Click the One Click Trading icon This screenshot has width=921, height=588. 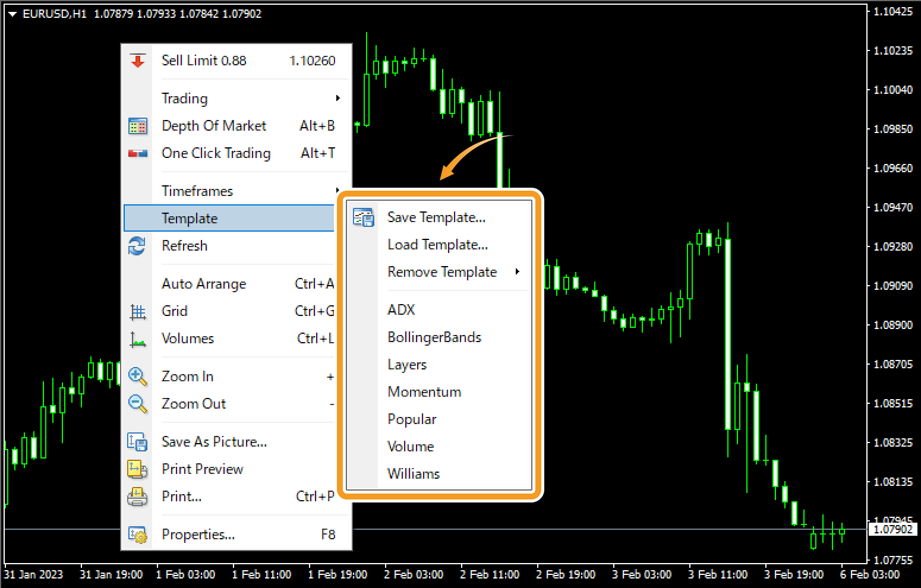pos(138,153)
